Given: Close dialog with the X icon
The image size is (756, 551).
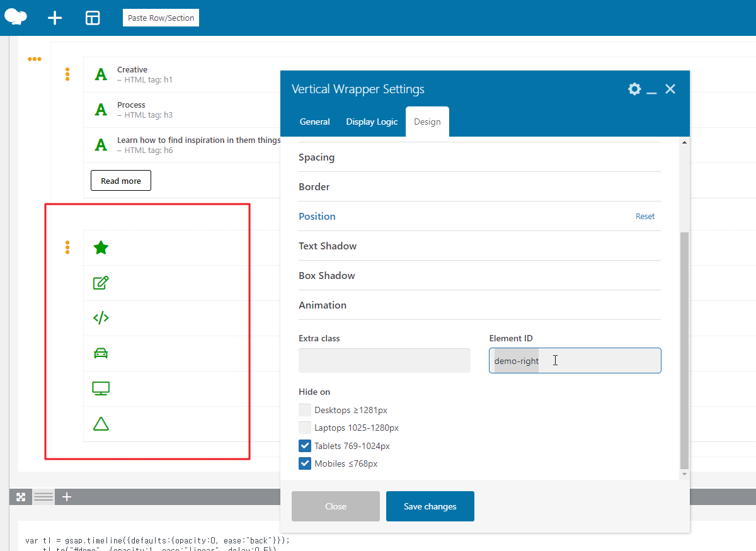Looking at the screenshot, I should click(670, 89).
